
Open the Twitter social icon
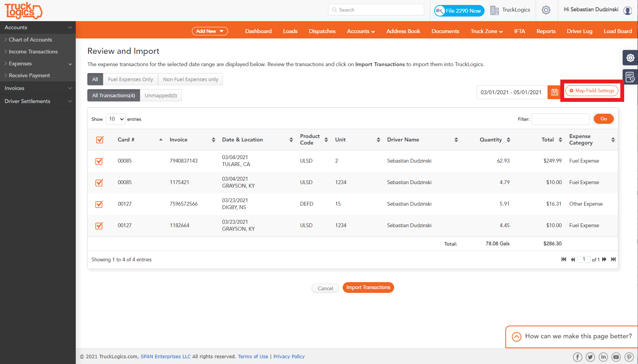pyautogui.click(x=590, y=357)
